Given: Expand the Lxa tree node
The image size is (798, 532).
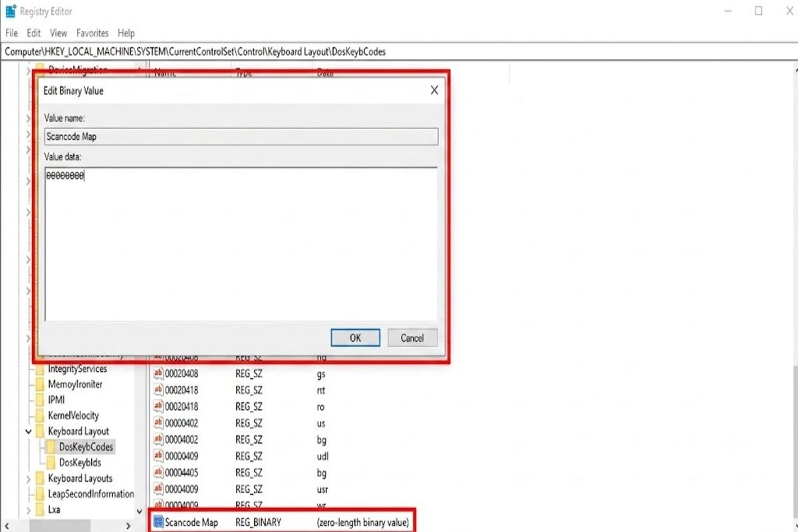Looking at the screenshot, I should (29, 510).
